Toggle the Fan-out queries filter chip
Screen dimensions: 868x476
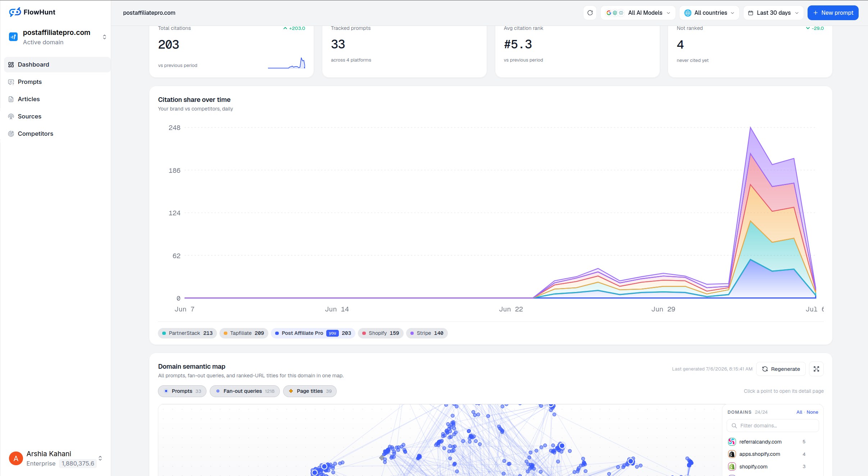(245, 391)
